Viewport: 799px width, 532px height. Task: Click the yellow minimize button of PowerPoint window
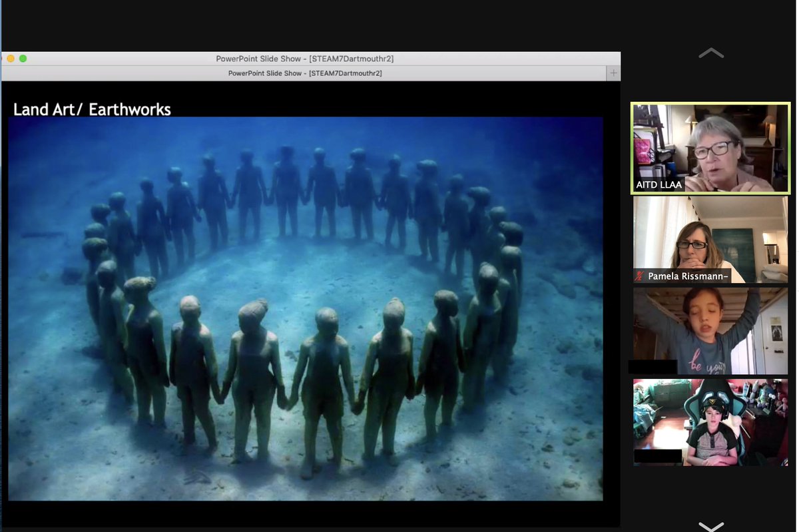(x=11, y=59)
